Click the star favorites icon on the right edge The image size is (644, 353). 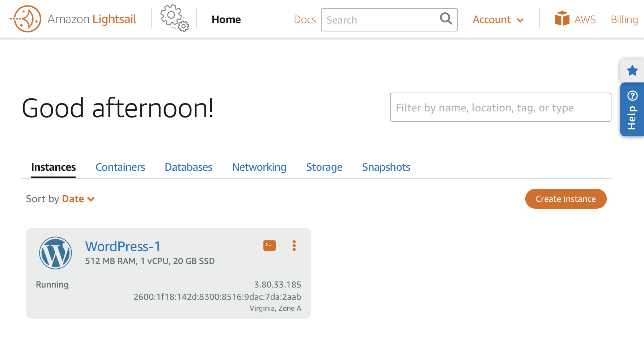632,71
